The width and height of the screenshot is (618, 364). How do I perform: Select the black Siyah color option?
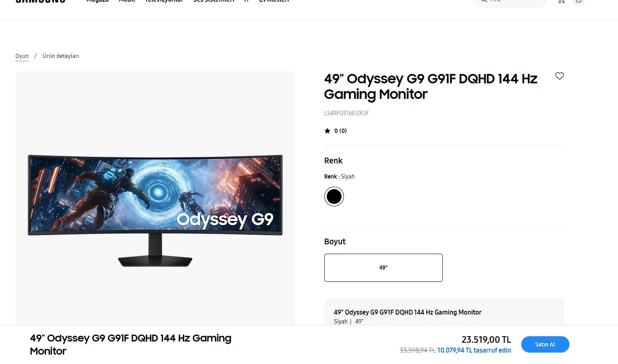tap(334, 197)
